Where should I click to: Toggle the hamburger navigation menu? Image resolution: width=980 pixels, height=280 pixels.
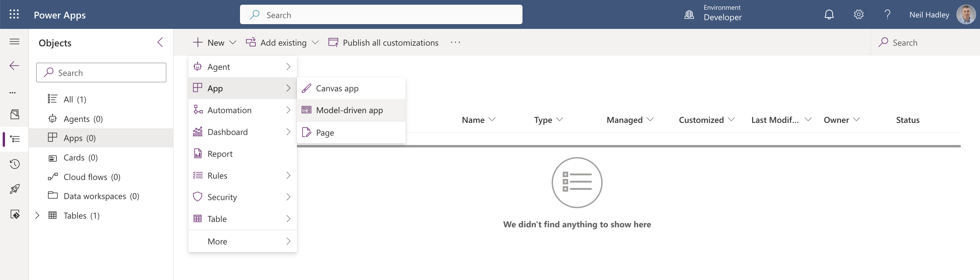pos(14,42)
